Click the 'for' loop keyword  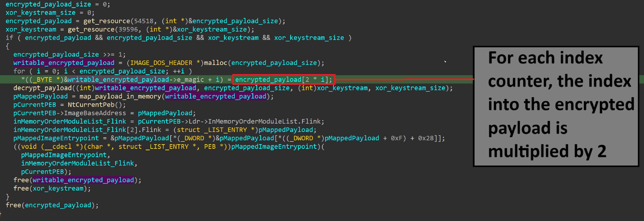19,71
